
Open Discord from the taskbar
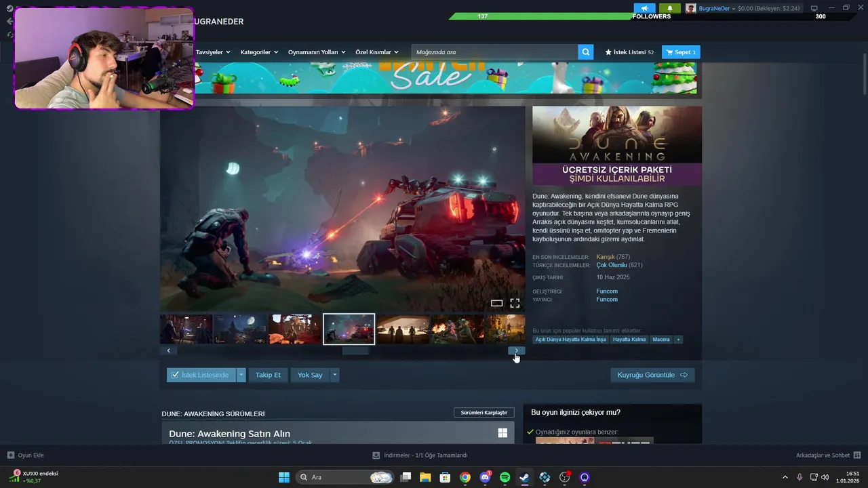click(x=485, y=477)
